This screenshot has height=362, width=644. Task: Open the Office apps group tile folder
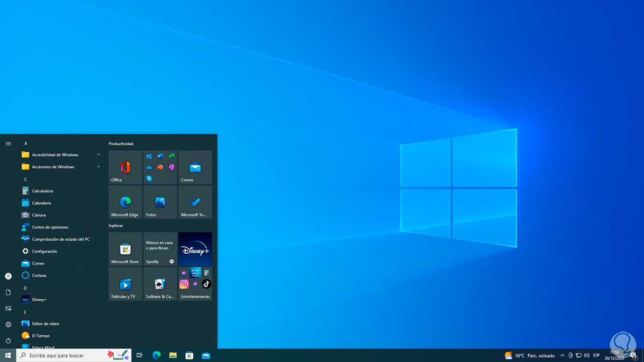tap(160, 167)
